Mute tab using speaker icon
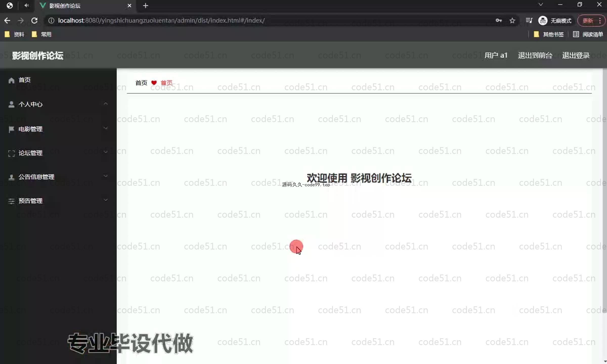Image resolution: width=607 pixels, height=364 pixels. point(27,5)
